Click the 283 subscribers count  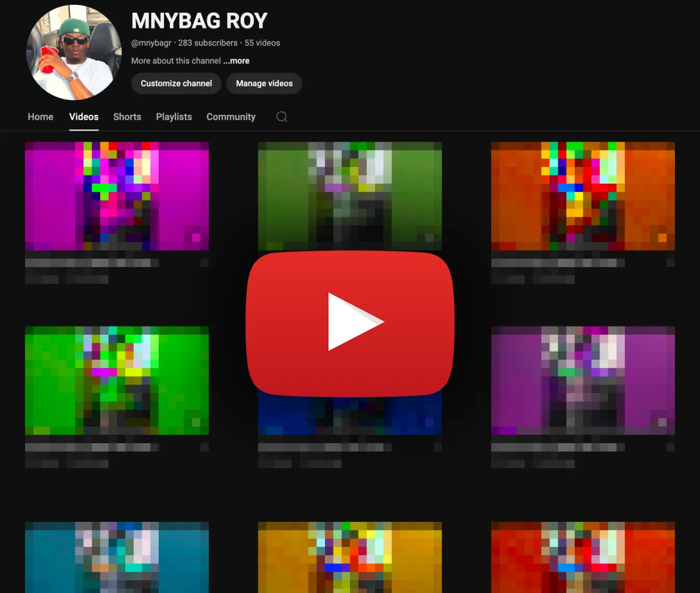pyautogui.click(x=208, y=43)
